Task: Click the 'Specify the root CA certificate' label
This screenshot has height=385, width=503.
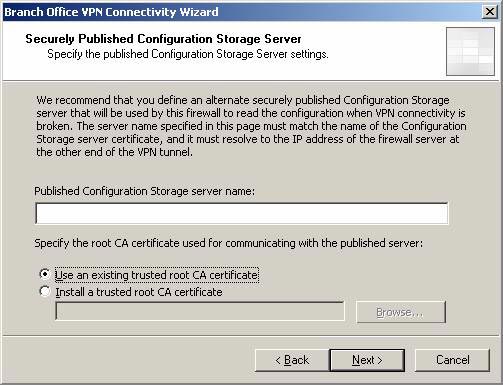Action: point(229,243)
